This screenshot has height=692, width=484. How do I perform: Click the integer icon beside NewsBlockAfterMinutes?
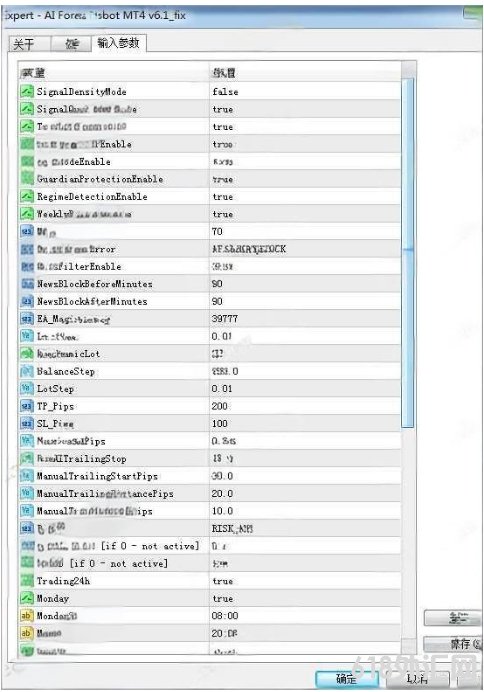tap(26, 301)
